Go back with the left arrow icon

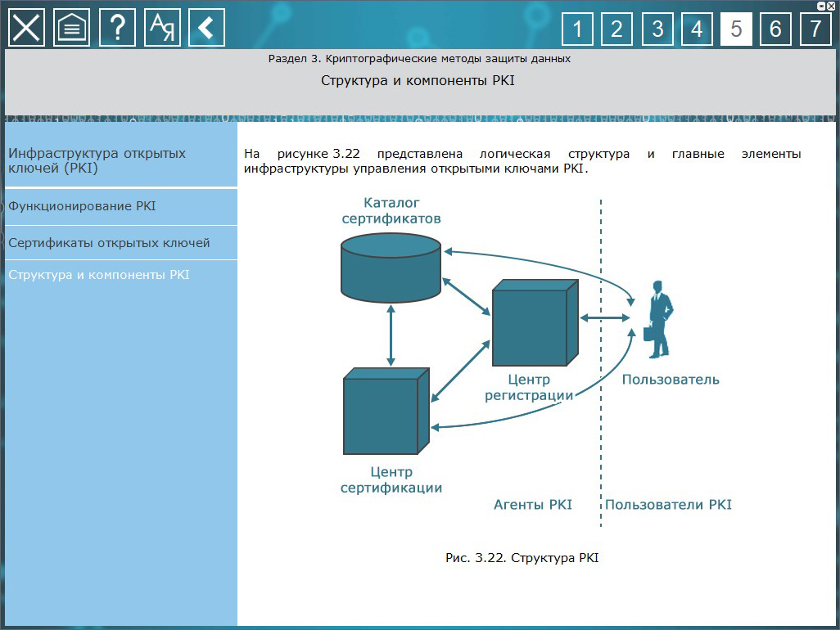pyautogui.click(x=206, y=28)
